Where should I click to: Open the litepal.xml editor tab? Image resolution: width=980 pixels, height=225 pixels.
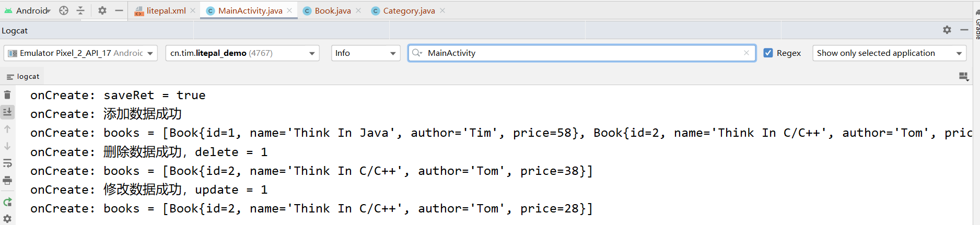(x=166, y=10)
